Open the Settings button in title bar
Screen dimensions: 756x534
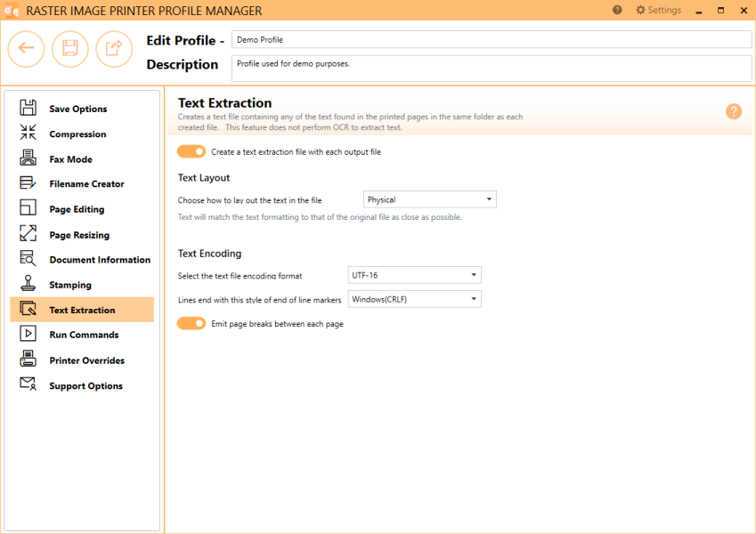658,10
